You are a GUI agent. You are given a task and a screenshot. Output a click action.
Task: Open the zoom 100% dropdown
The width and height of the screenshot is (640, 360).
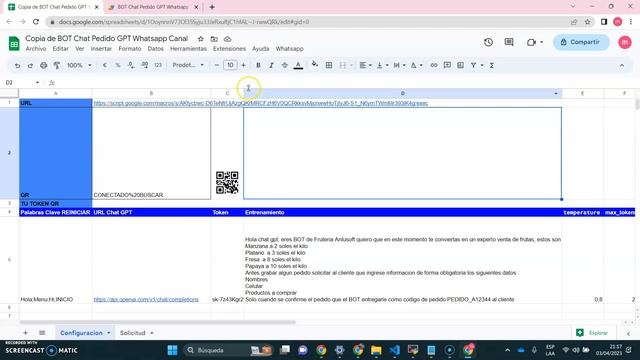tap(79, 65)
